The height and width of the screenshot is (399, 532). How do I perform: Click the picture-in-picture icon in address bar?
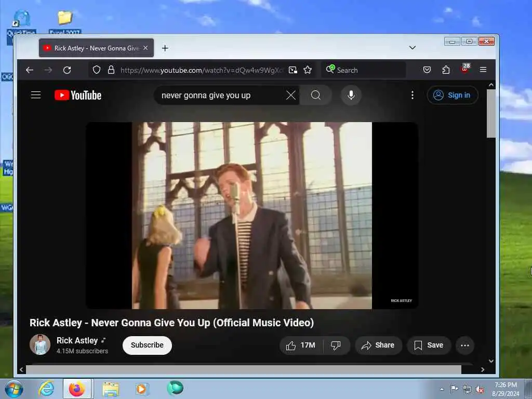click(293, 70)
